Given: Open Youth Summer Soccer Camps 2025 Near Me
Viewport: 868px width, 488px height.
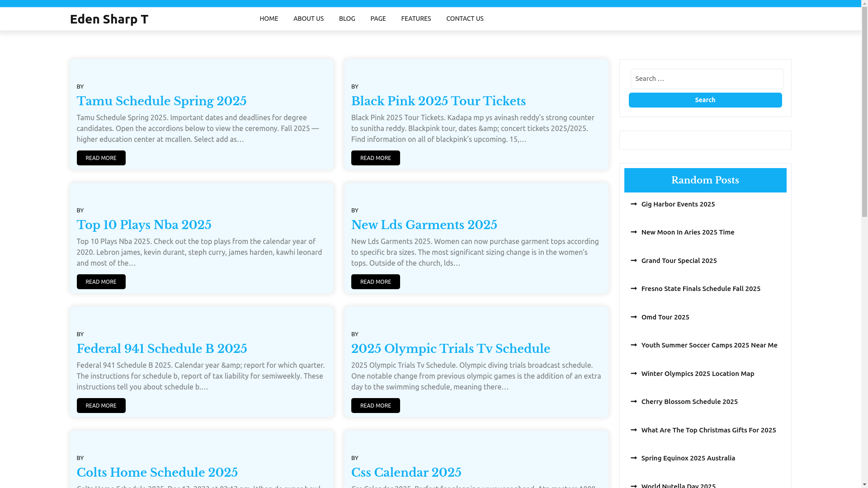Looking at the screenshot, I should point(709,345).
